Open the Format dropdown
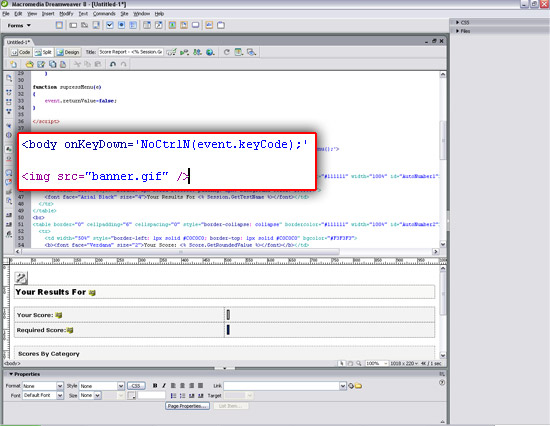550x426 pixels. pos(60,386)
